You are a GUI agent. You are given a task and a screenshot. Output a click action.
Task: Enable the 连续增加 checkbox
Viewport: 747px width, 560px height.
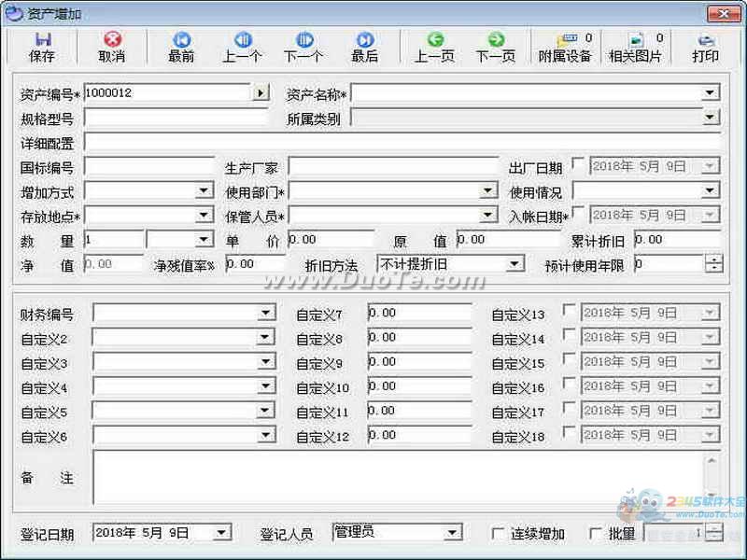[x=499, y=533]
